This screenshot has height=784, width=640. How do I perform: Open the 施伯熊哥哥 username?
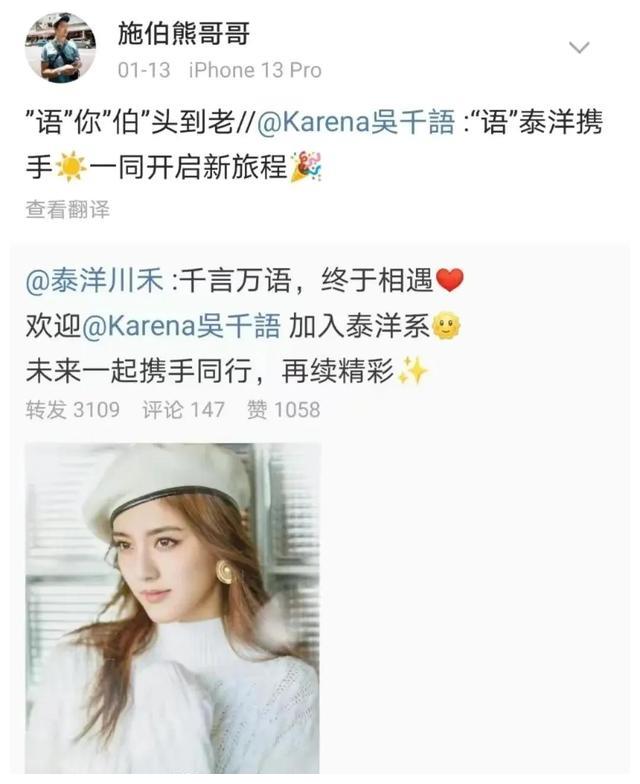point(184,34)
